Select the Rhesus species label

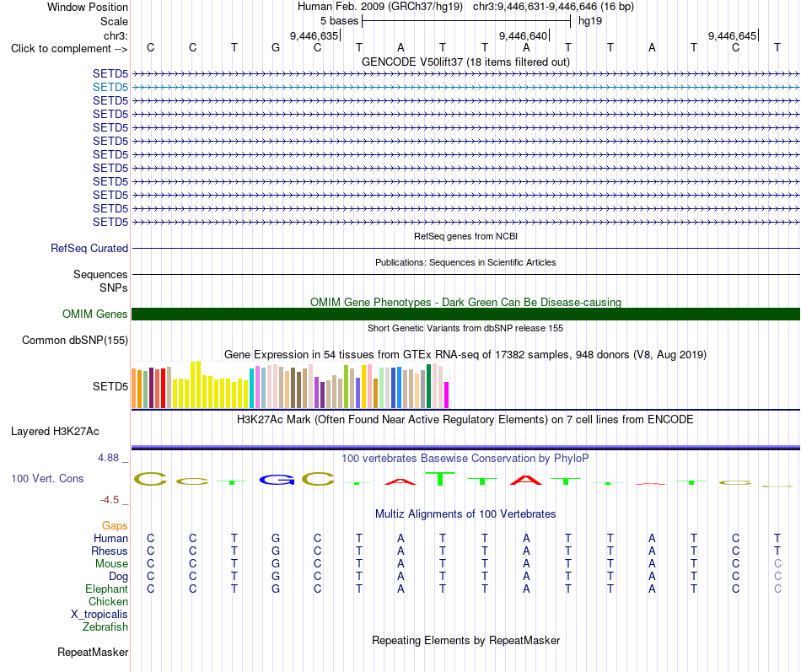(110, 551)
